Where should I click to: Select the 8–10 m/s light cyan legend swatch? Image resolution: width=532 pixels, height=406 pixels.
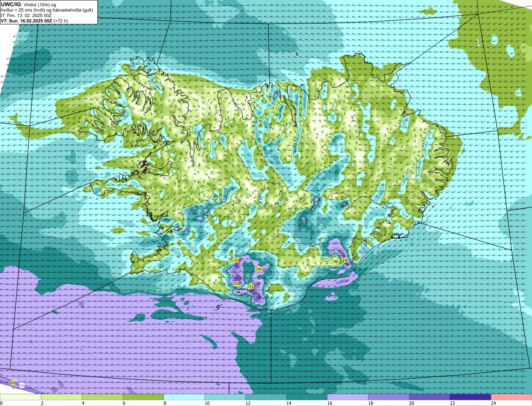(x=185, y=397)
